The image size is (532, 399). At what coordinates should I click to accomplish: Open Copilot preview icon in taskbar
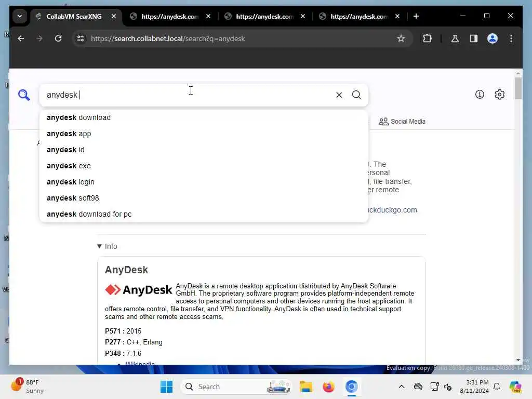pos(515,387)
